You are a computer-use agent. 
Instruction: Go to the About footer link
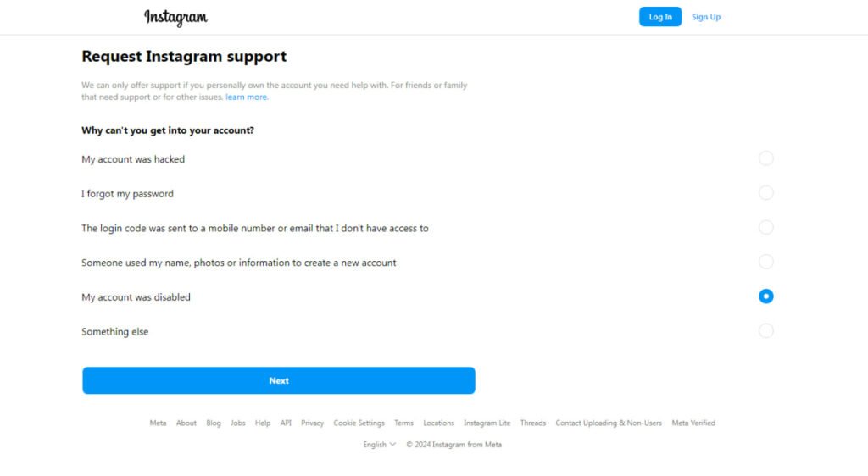click(x=186, y=423)
